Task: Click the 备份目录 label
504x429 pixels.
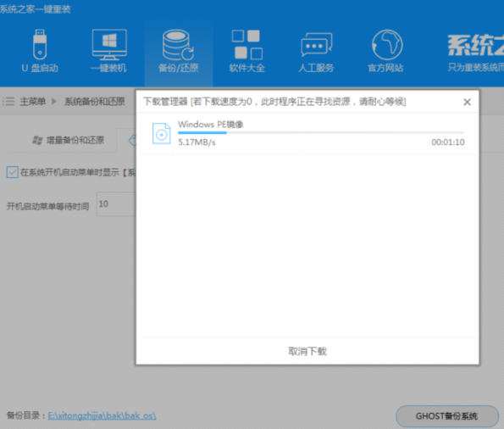Action: pos(26,415)
